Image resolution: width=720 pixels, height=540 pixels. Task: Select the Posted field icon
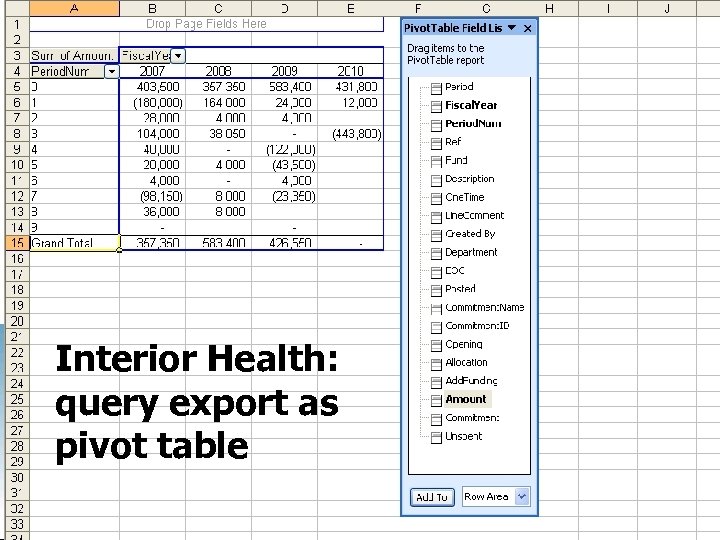pos(436,290)
